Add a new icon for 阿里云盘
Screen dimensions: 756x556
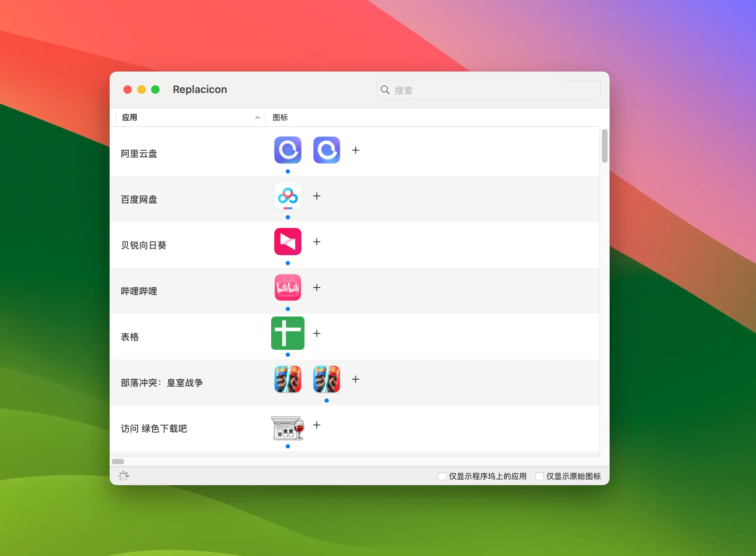(355, 150)
